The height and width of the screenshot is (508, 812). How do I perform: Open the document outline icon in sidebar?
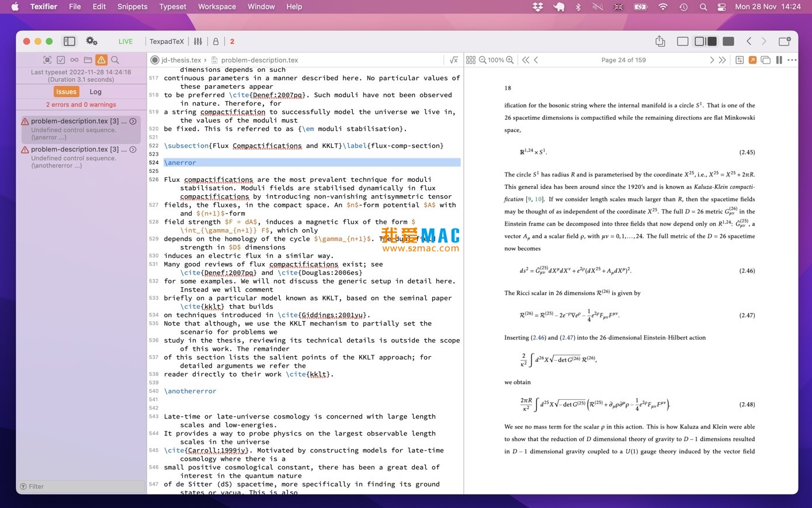pos(48,59)
